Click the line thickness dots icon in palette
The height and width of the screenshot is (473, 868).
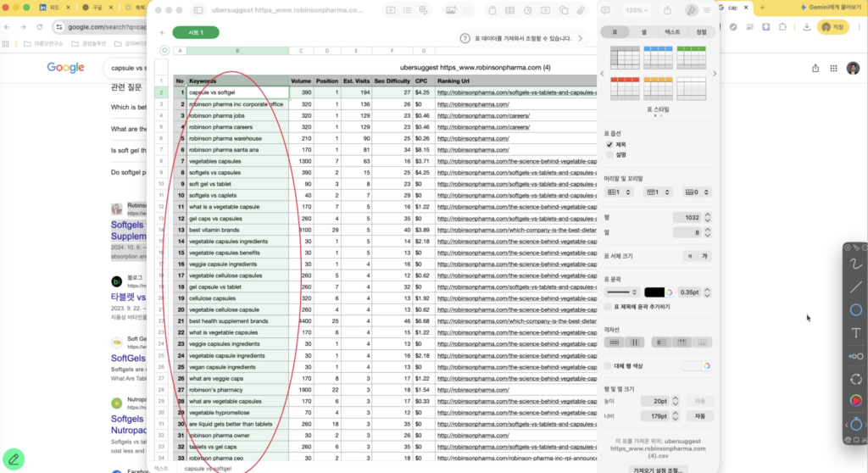point(856,356)
